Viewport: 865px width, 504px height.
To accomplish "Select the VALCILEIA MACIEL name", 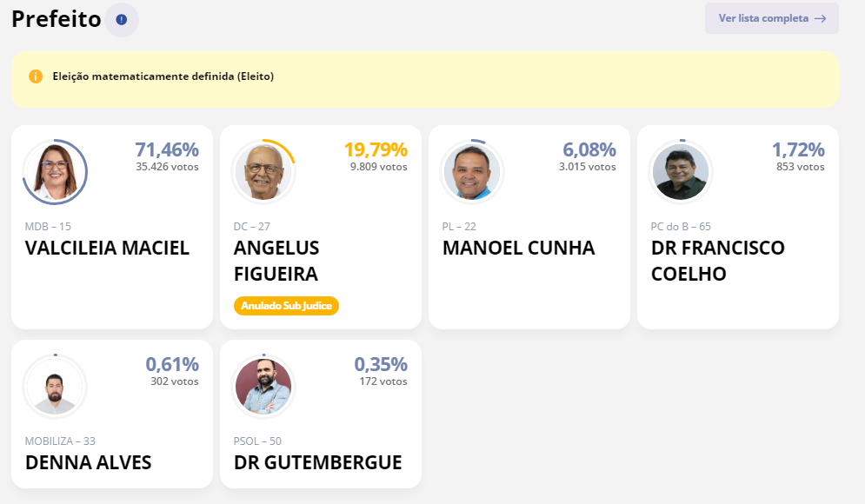I will click(x=107, y=248).
